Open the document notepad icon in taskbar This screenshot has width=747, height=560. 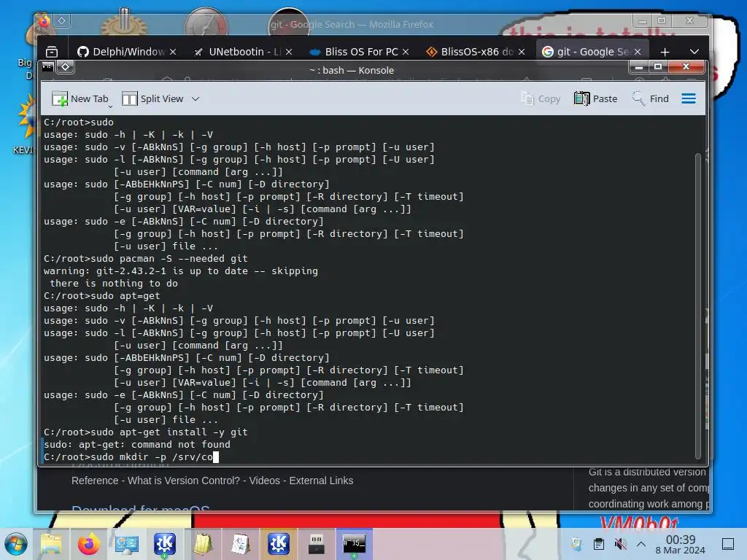241,544
